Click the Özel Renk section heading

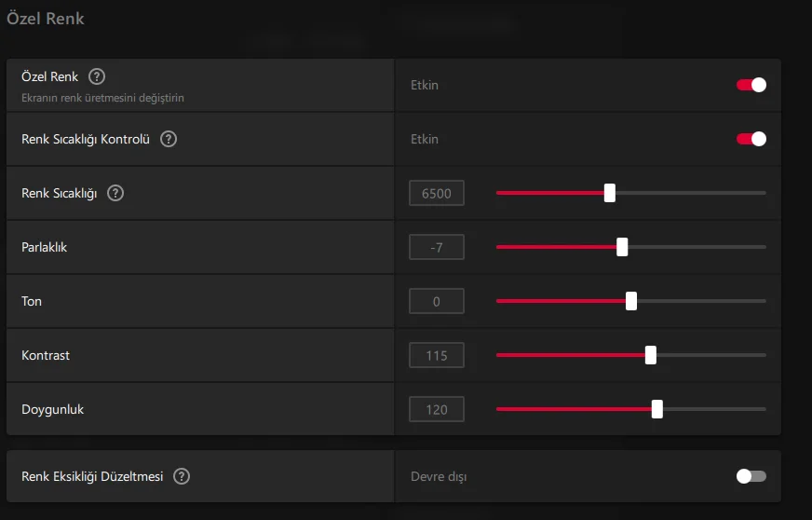[x=45, y=19]
